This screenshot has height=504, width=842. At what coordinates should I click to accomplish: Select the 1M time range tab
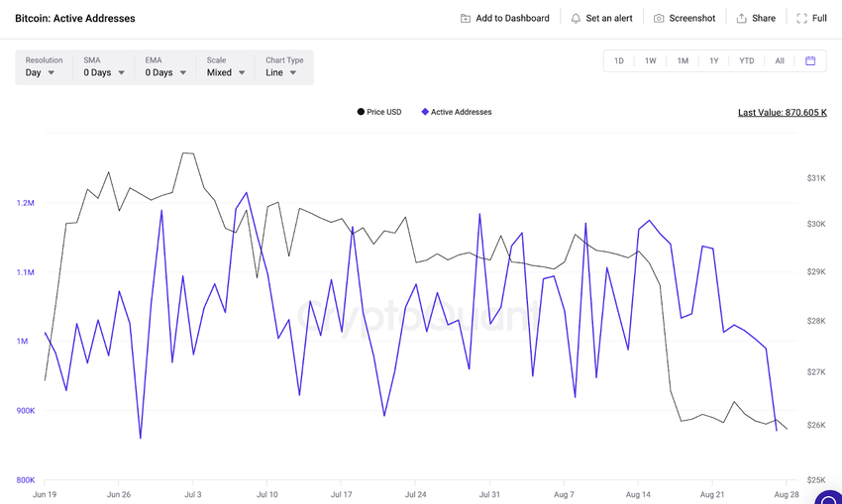pos(683,61)
